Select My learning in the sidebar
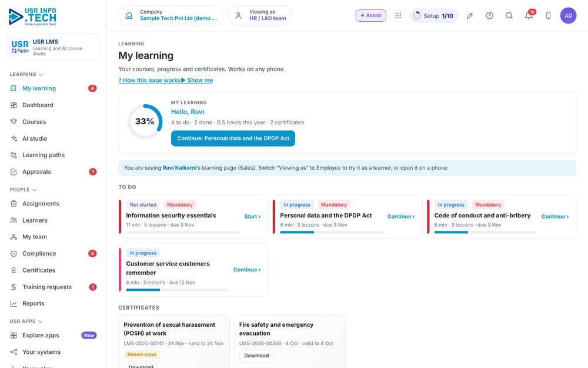Viewport: 588px width, 368px height. pos(53,88)
